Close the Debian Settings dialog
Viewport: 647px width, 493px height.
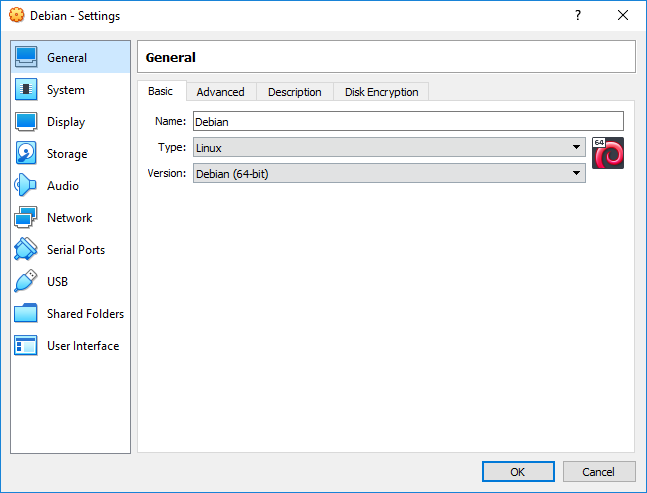tap(623, 15)
